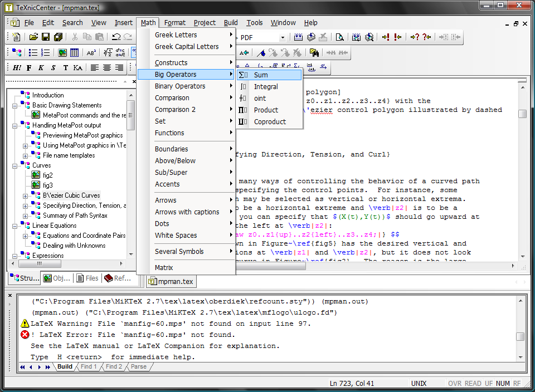Apply italics using the K formatting icon
The image size is (535, 392).
pos(41,68)
